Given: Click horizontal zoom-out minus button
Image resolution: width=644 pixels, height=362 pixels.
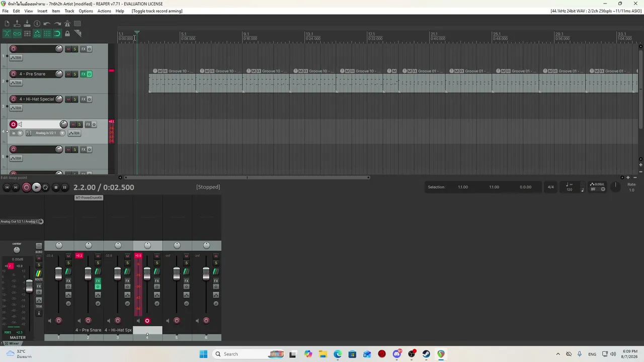Looking at the screenshot, I should click(x=635, y=177).
